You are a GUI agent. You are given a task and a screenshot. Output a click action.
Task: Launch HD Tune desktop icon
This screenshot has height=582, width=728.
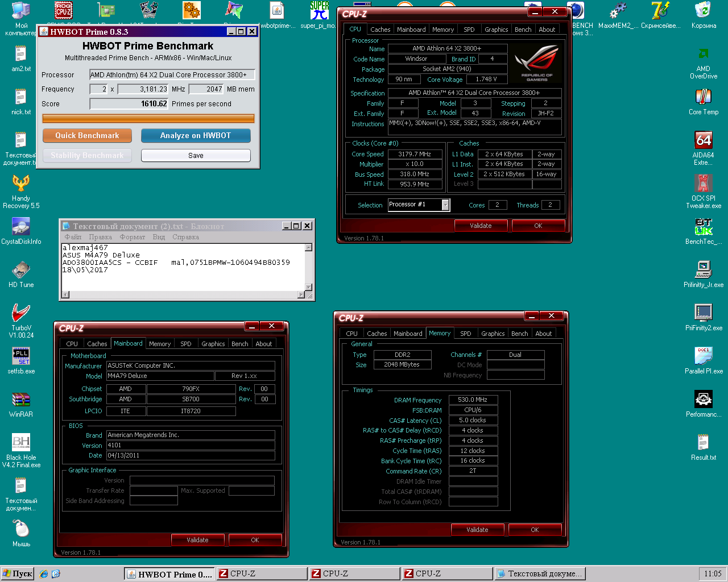[x=21, y=275]
